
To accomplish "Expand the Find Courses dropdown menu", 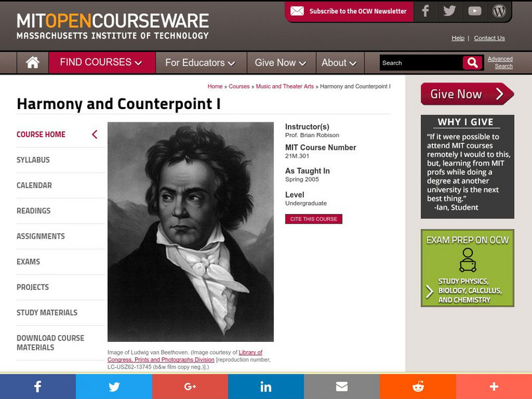I will tap(102, 63).
